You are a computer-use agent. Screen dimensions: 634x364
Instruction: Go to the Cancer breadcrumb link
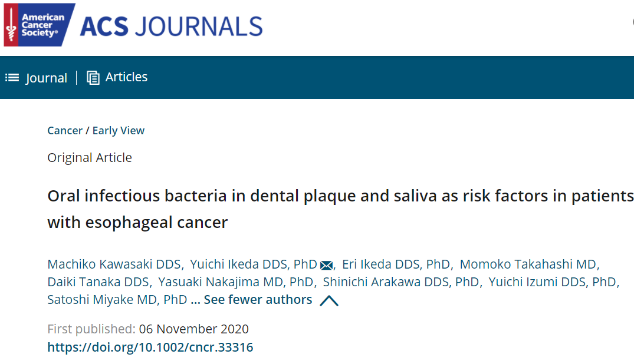[x=65, y=131]
